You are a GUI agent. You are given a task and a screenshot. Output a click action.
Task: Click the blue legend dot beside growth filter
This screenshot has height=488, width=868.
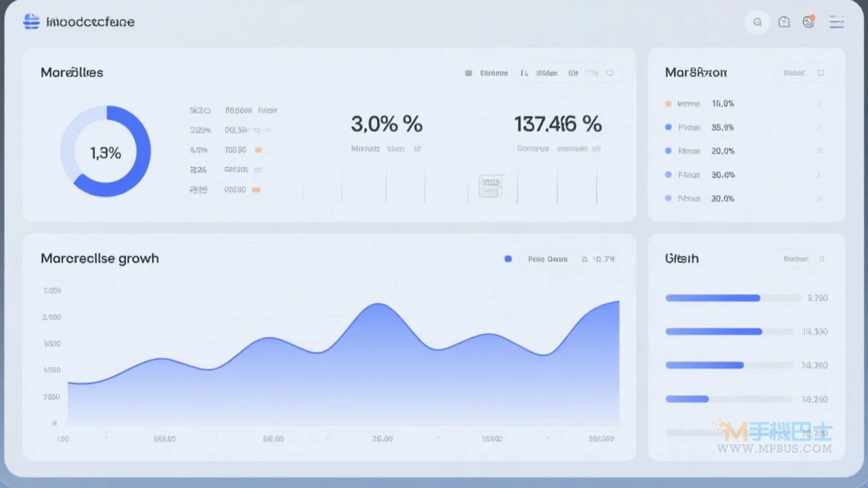click(508, 259)
